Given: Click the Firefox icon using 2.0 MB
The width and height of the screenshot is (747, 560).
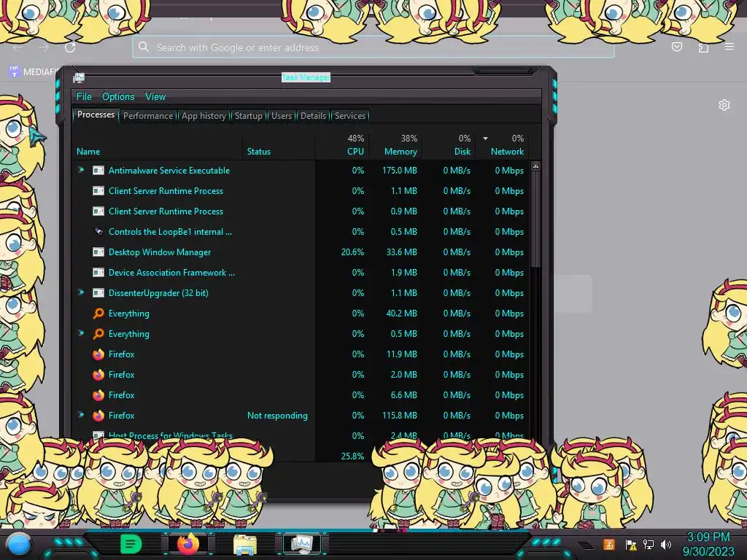Looking at the screenshot, I should click(x=98, y=375).
